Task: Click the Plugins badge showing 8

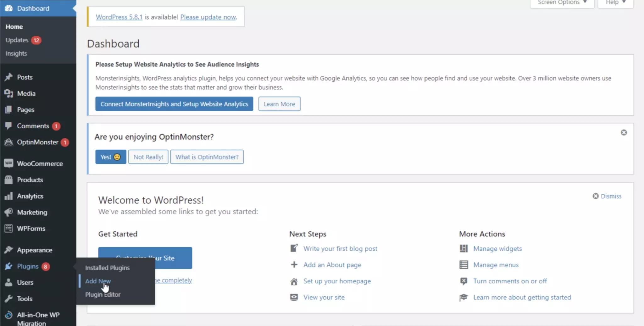Action: tap(46, 267)
